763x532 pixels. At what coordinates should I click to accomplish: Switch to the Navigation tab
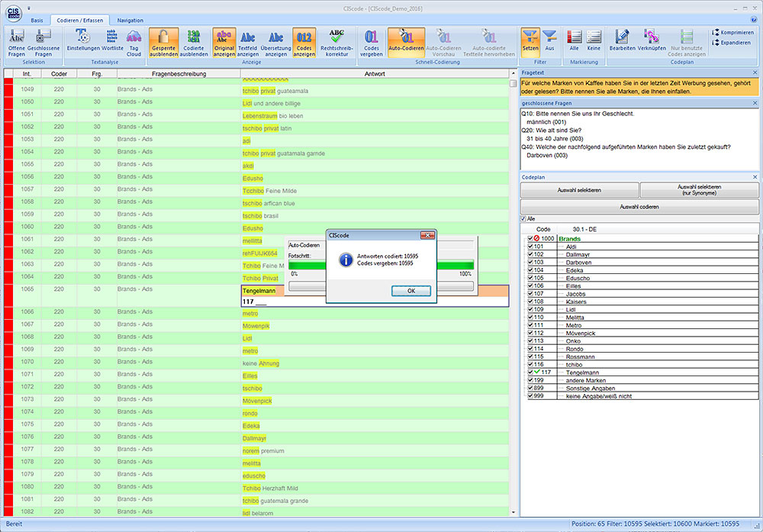pyautogui.click(x=130, y=21)
